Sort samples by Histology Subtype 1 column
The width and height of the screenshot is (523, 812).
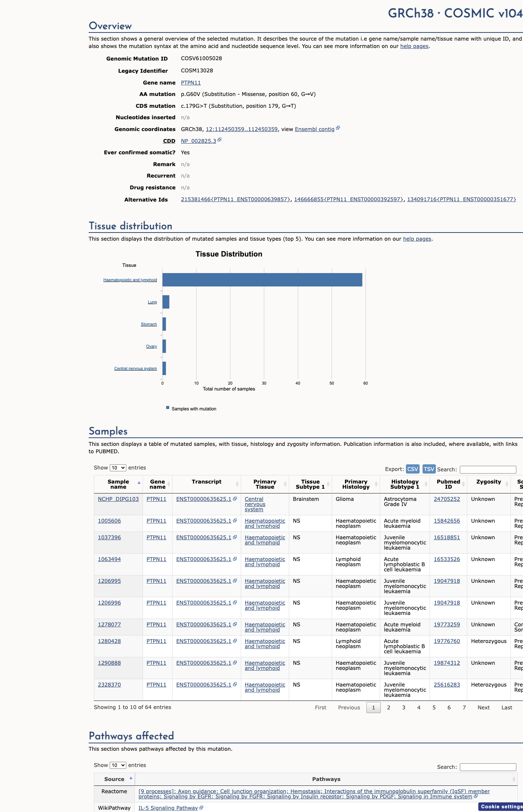tap(405, 484)
